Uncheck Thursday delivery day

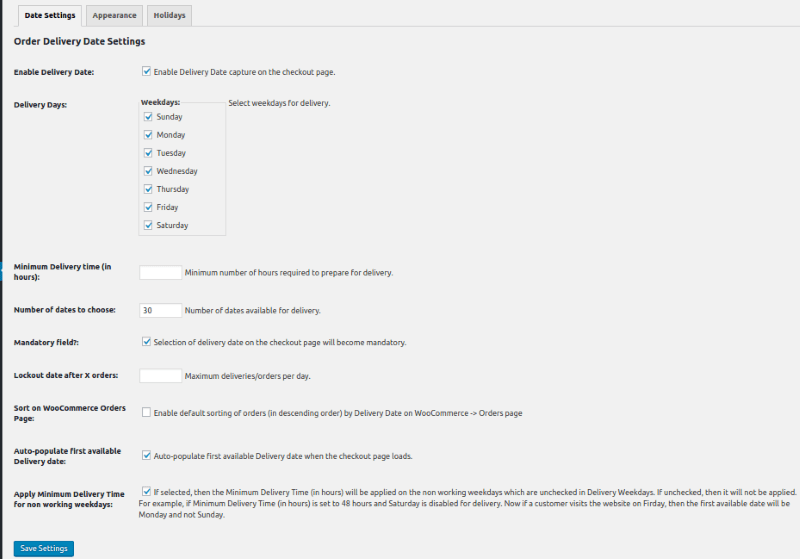click(x=148, y=189)
